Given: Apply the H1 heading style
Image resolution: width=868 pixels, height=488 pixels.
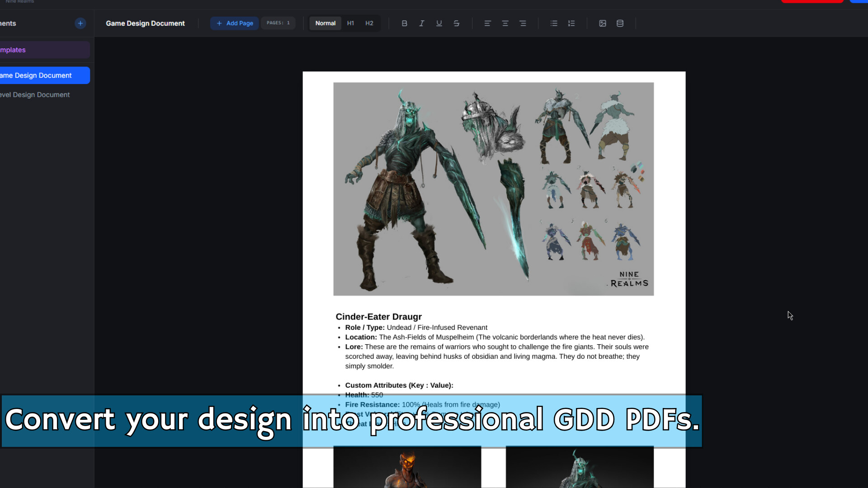Looking at the screenshot, I should point(351,23).
